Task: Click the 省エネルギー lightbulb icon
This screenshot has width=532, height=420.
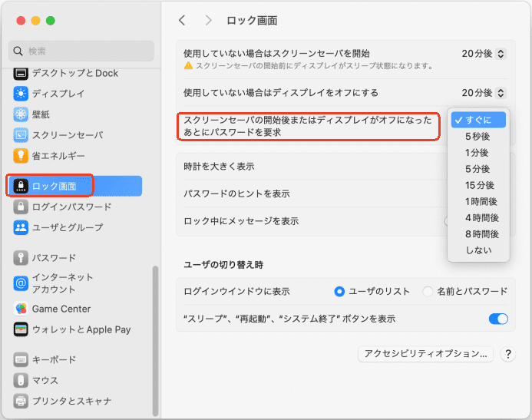Action: (21, 156)
